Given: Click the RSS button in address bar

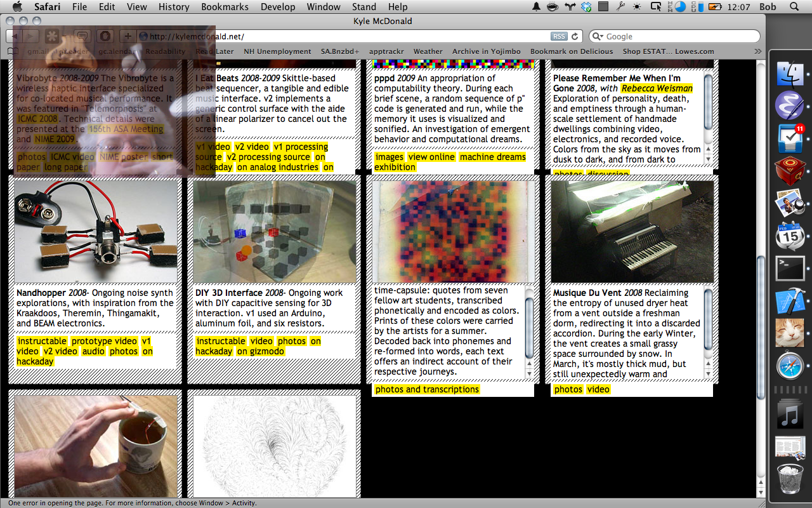Looking at the screenshot, I should (559, 37).
